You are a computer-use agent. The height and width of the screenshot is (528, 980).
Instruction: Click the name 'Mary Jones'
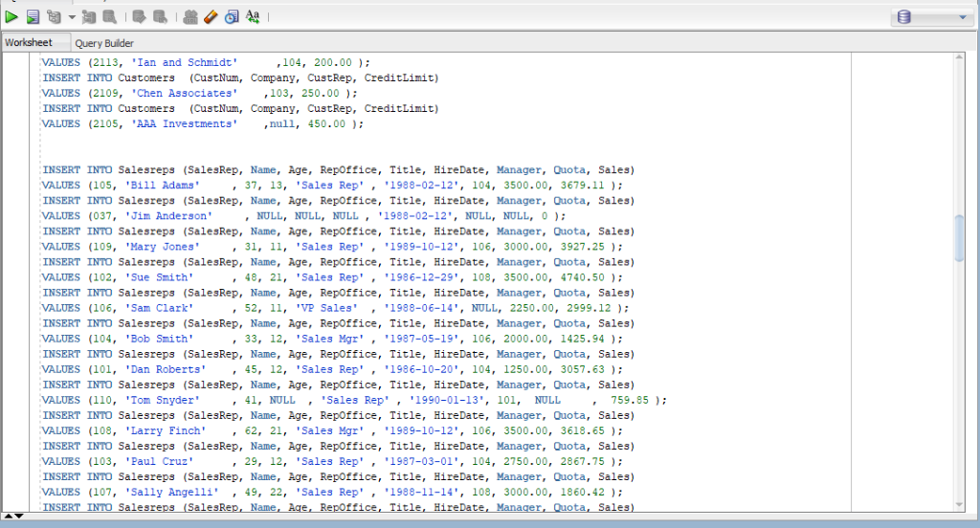click(163, 246)
